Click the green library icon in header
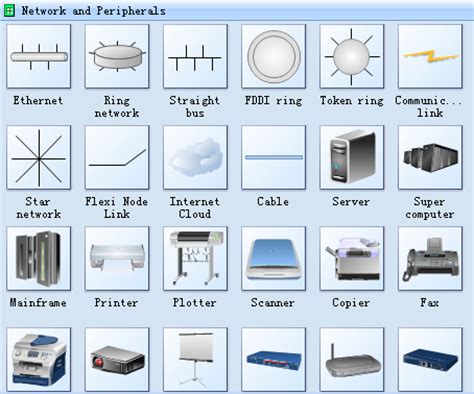This screenshot has height=394, width=474. click(9, 11)
